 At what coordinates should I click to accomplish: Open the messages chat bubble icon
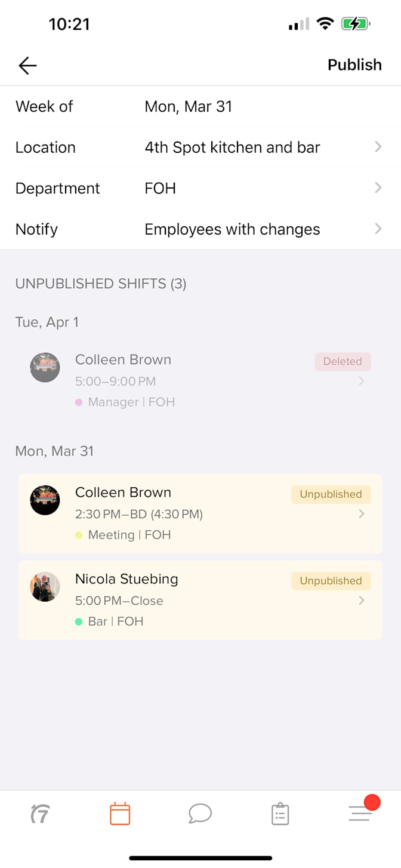[x=200, y=813]
